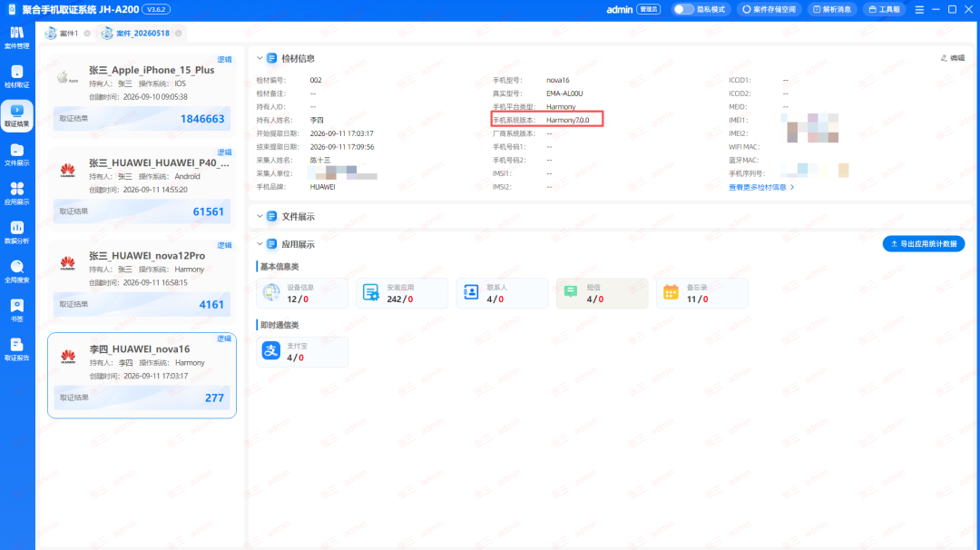Open the 工具箱 toolbox
980x550 pixels.
point(885,9)
